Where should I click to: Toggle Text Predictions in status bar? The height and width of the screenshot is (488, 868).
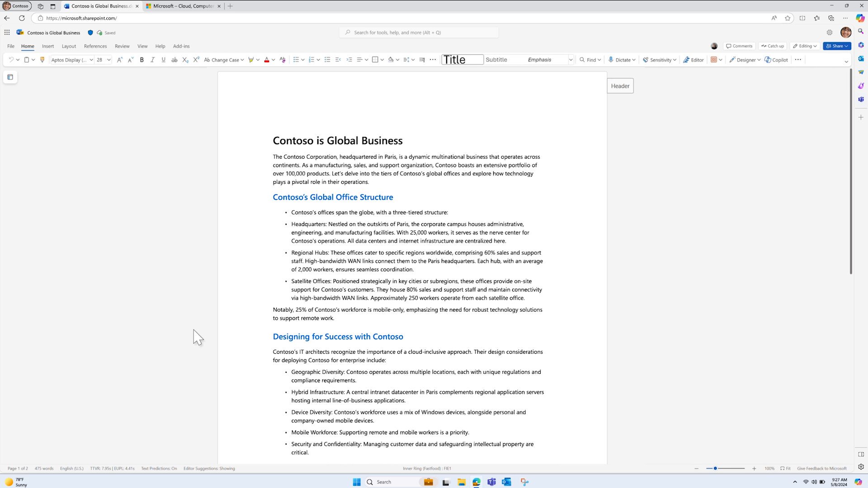pos(159,469)
